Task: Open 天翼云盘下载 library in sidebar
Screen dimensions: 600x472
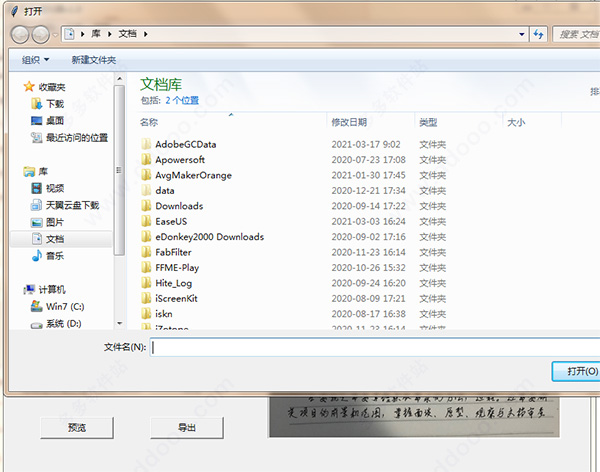Action: coord(72,205)
